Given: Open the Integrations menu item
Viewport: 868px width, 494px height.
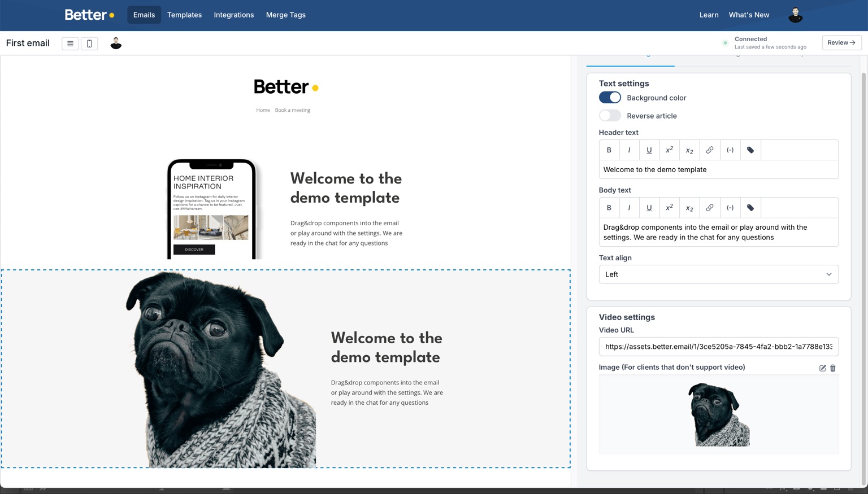Looking at the screenshot, I should point(233,15).
